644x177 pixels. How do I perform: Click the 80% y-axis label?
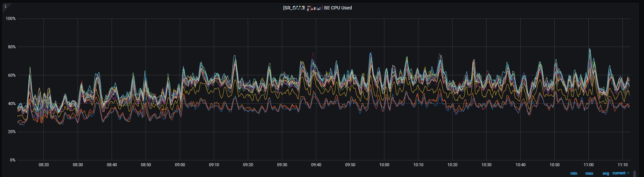coord(12,47)
